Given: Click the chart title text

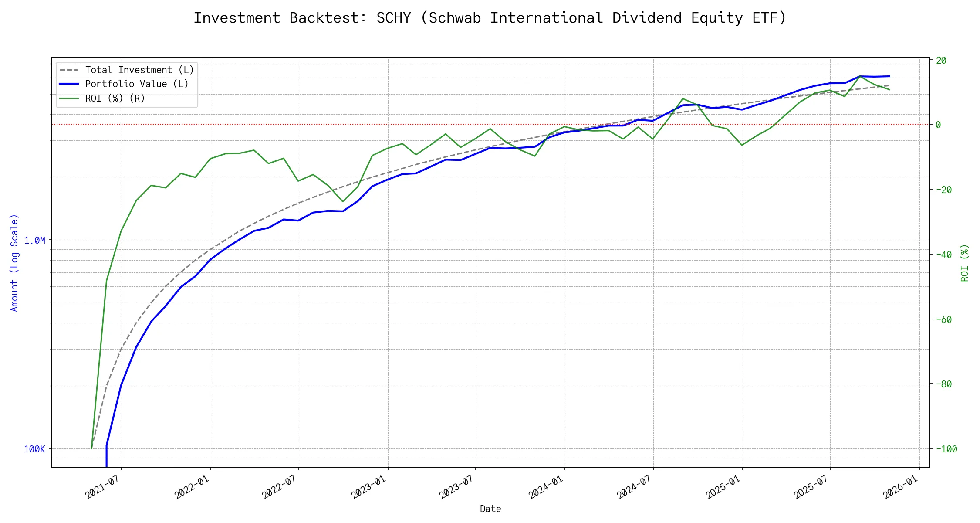Looking at the screenshot, I should pos(490,18).
